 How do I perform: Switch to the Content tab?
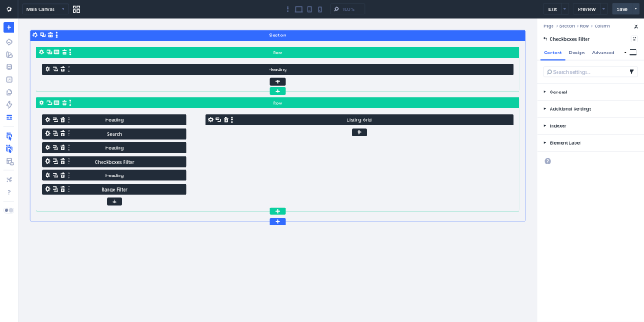tap(552, 53)
